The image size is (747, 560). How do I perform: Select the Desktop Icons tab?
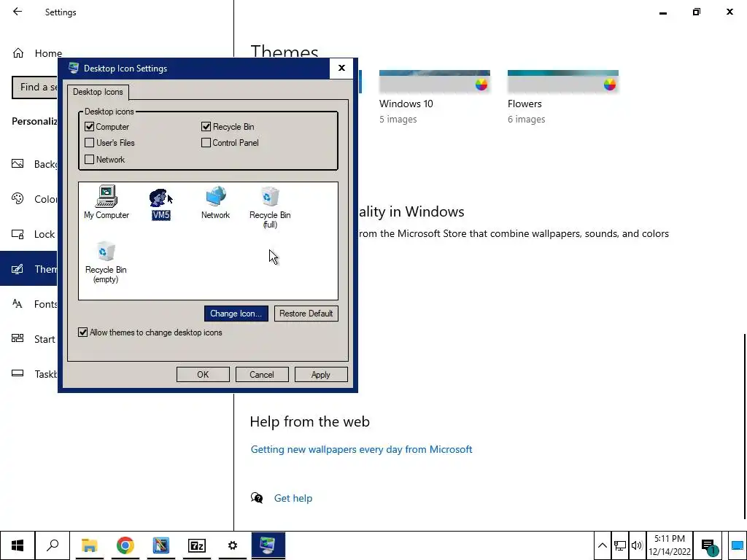(x=98, y=92)
